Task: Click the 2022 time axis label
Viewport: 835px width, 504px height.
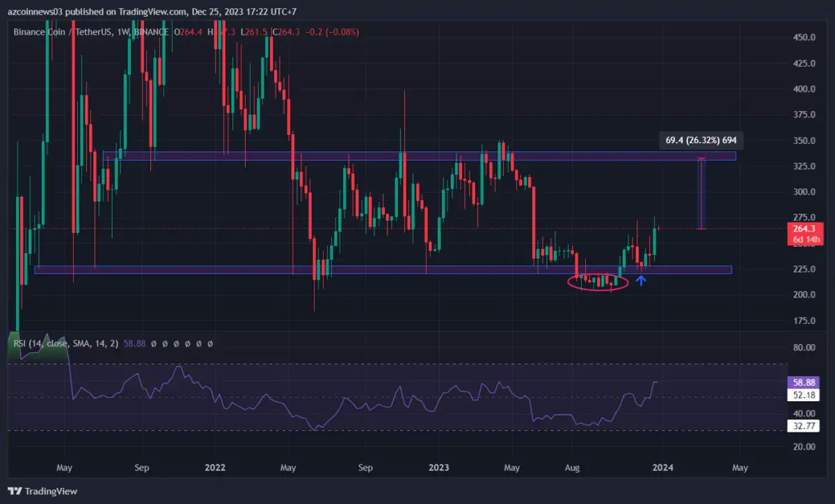Action: coord(216,468)
